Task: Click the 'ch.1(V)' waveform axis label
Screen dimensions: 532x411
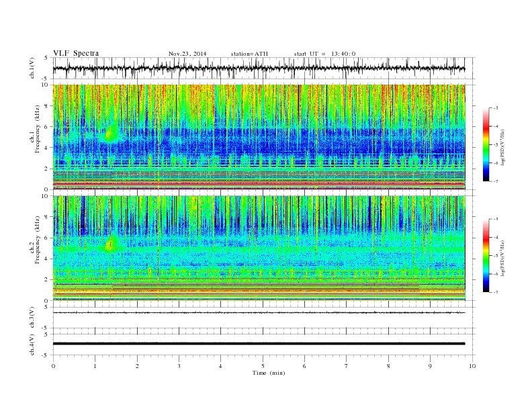Action: (x=32, y=68)
